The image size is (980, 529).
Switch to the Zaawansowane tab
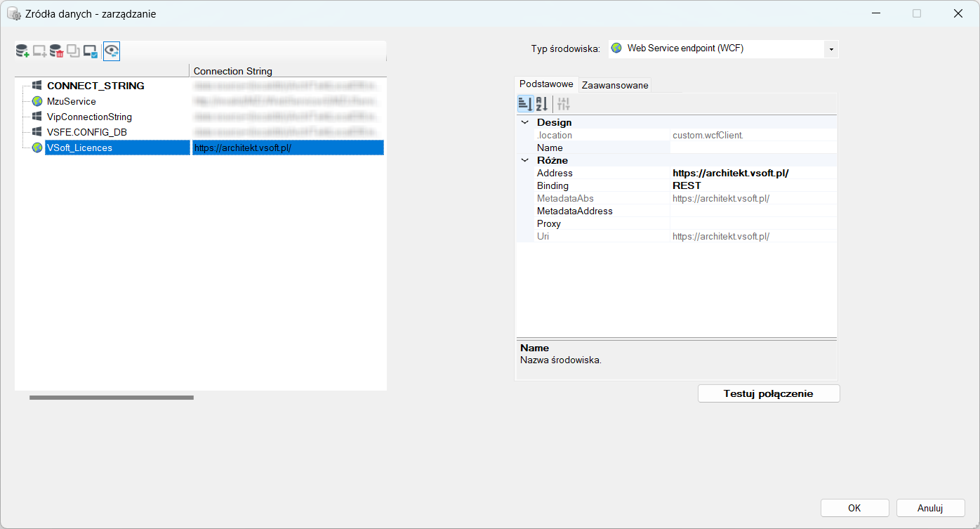pos(615,85)
